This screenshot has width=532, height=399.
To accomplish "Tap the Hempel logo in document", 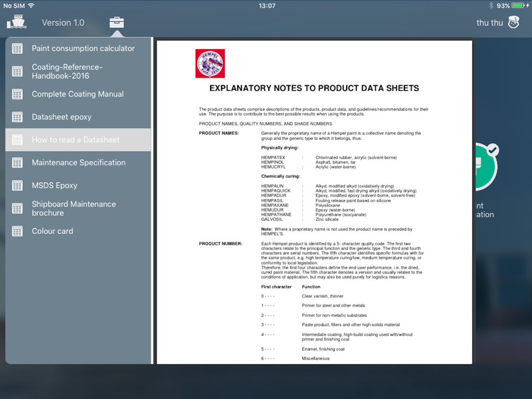I will click(210, 63).
